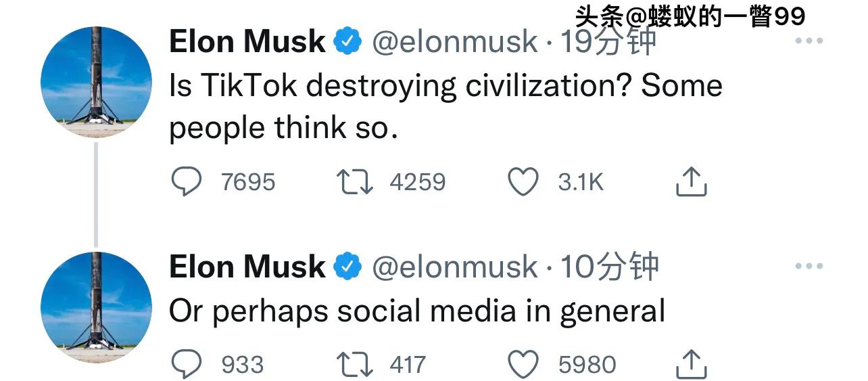This screenshot has height=381, width=868.
Task: Open the tweet text about TikTok
Action: coord(445,106)
